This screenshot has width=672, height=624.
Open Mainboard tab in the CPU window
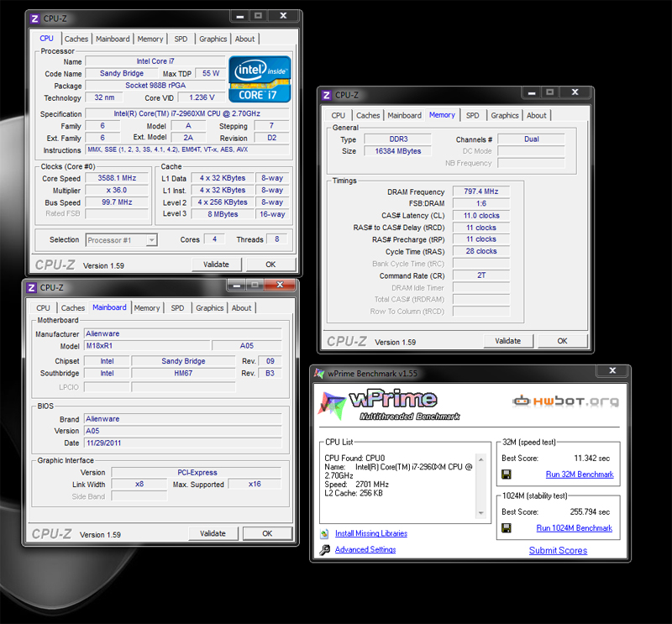(113, 39)
